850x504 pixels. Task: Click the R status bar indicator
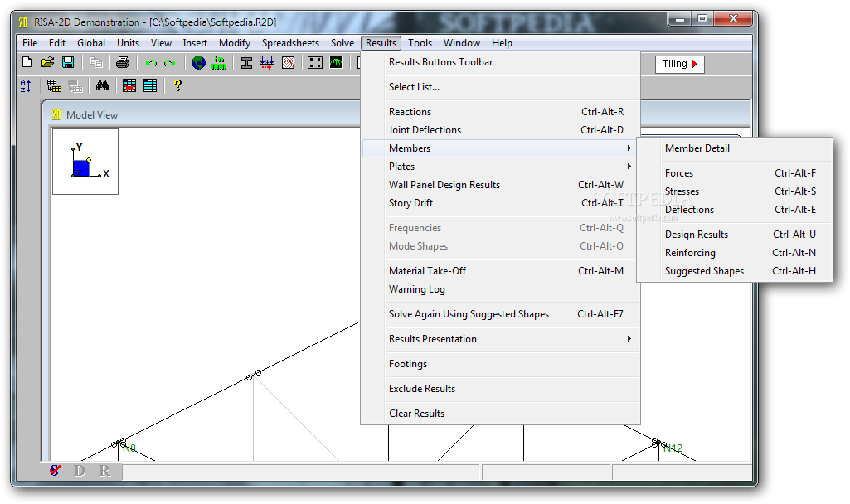click(x=104, y=470)
